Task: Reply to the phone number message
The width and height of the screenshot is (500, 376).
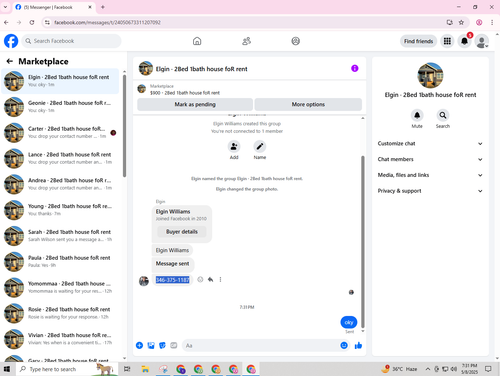Action: coord(210,280)
